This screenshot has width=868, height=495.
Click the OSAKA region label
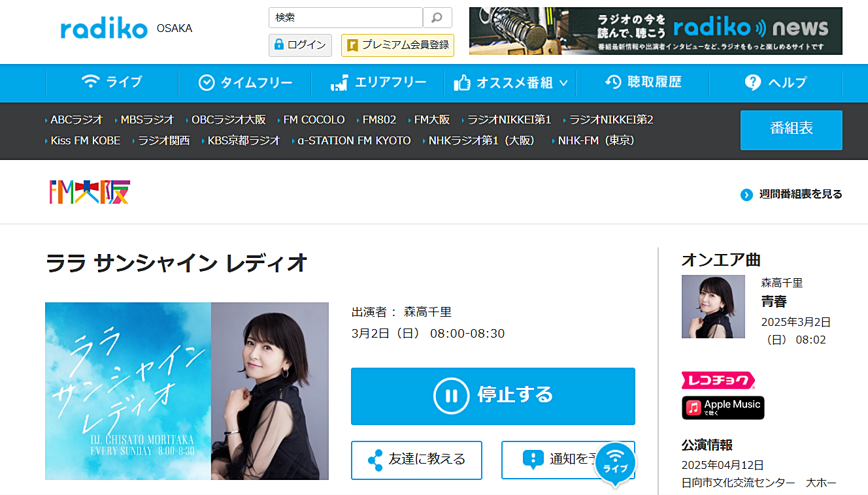point(175,29)
